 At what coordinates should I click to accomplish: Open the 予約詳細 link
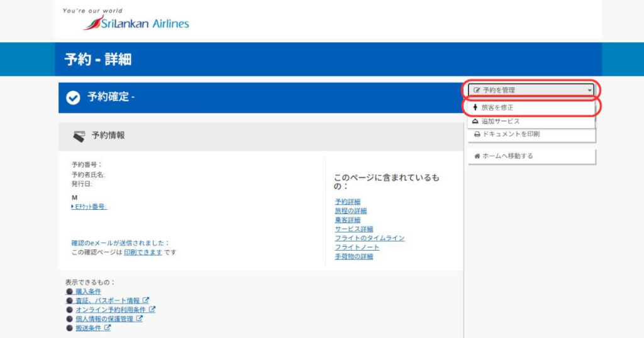(x=347, y=202)
